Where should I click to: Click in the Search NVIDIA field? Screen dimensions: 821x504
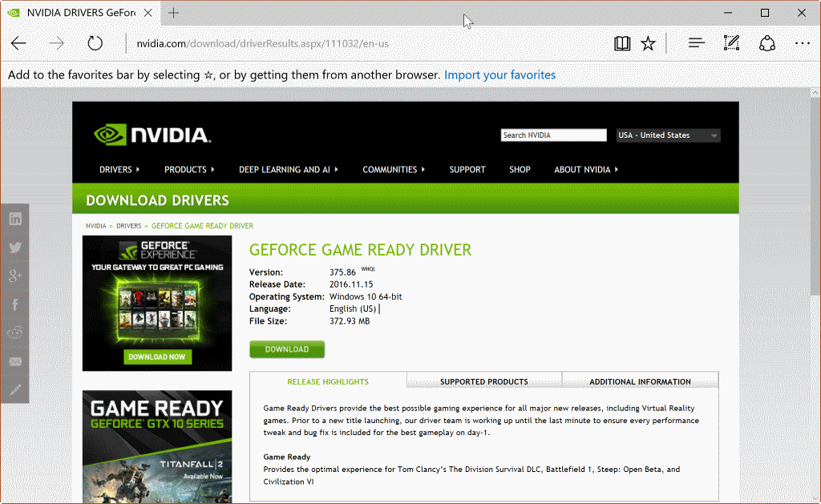pyautogui.click(x=553, y=135)
